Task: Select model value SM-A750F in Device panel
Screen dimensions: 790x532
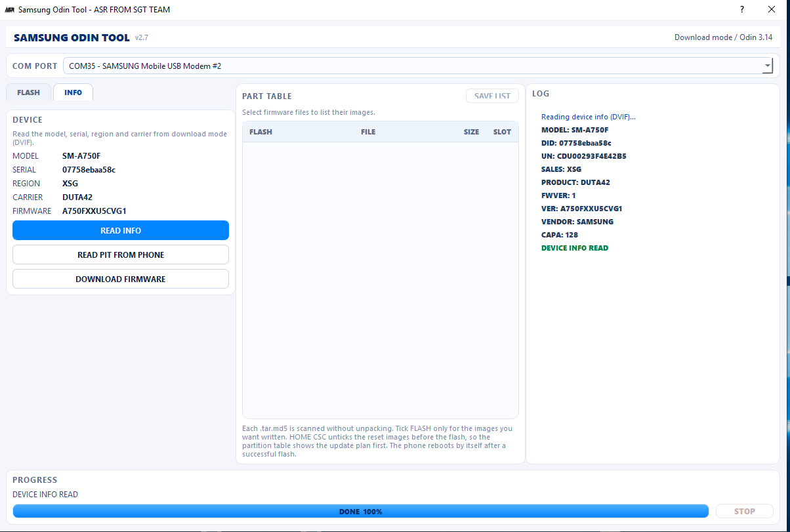Action: point(81,156)
